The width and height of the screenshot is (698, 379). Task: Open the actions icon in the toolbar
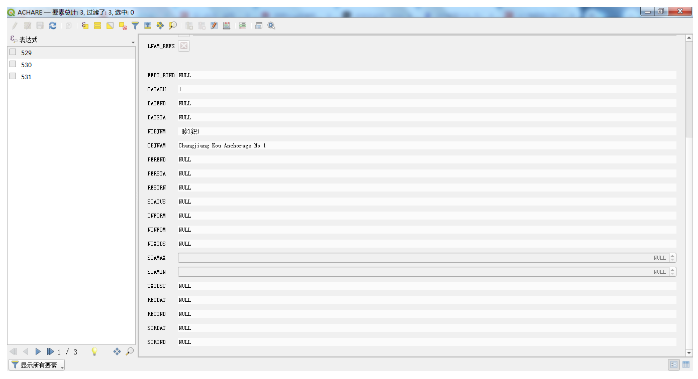(271, 26)
